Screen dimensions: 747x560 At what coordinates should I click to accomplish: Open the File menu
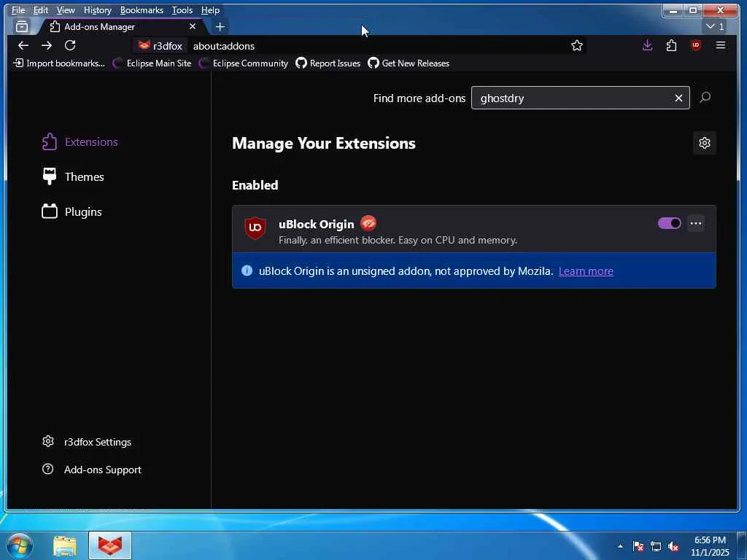pos(18,10)
